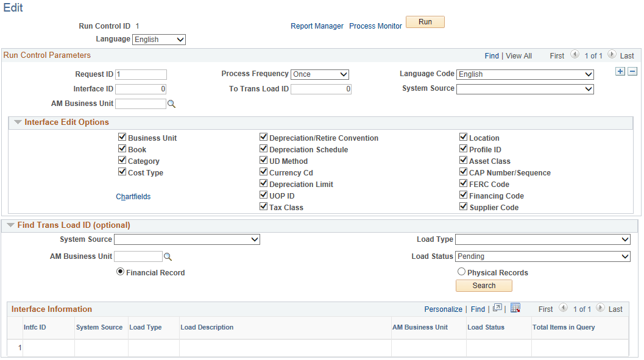Click the Run button
Screen dimensions: 644x360
point(425,22)
